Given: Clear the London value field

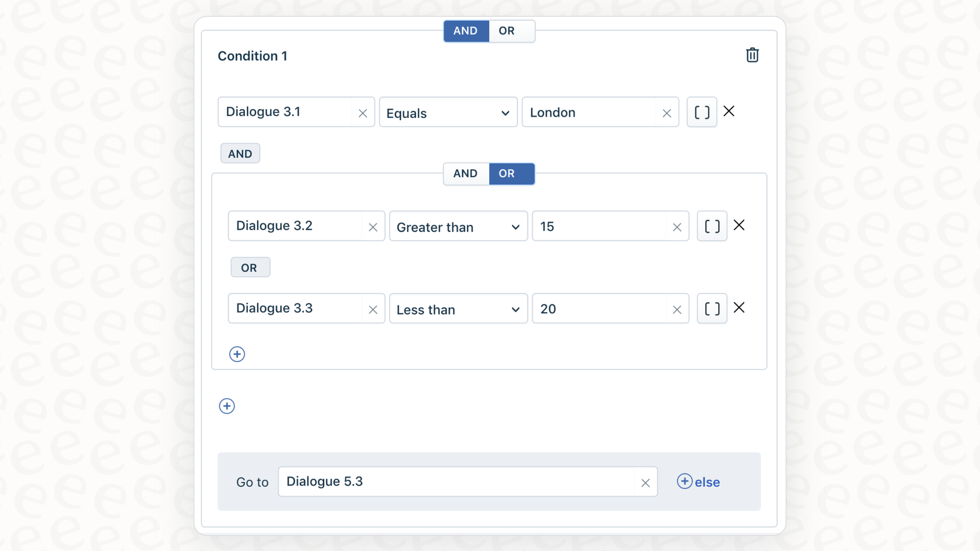Looking at the screenshot, I should tap(666, 113).
